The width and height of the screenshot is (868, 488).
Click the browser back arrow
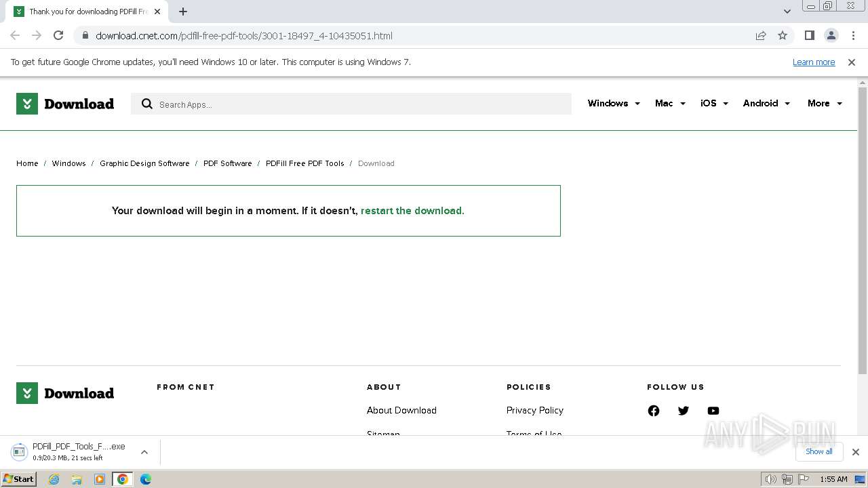point(15,35)
